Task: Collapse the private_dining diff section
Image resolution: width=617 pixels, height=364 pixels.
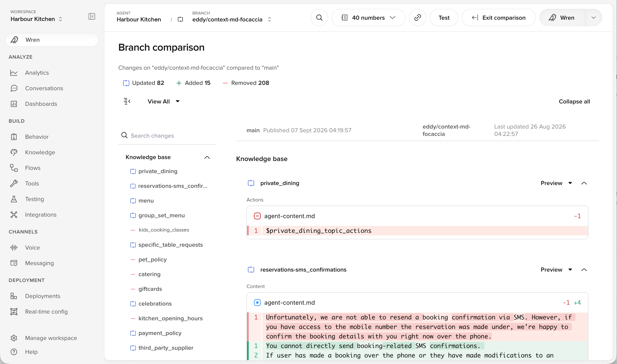Action: pyautogui.click(x=584, y=183)
